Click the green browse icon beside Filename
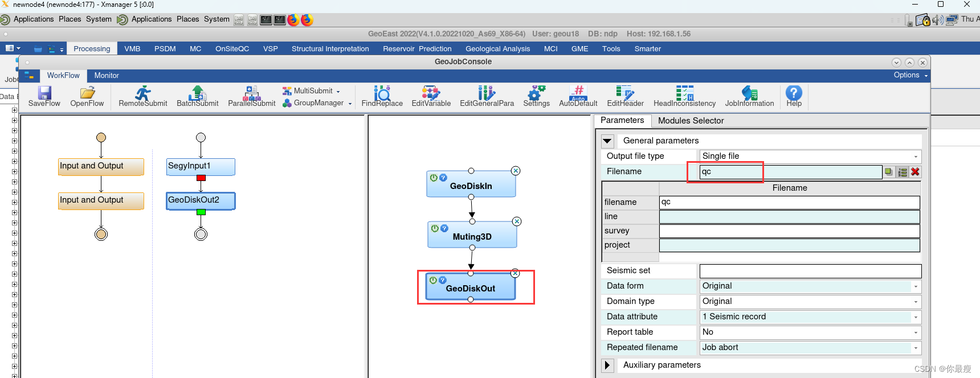The image size is (980, 378). [x=889, y=172]
